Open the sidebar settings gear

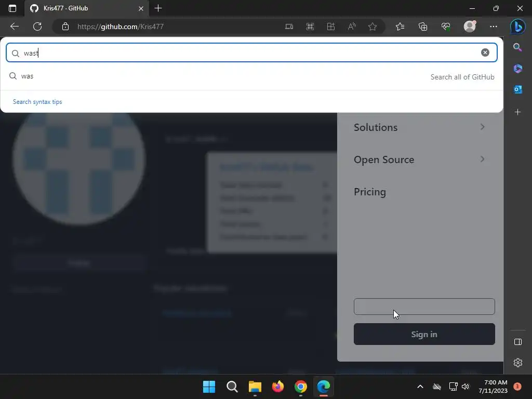point(518,363)
